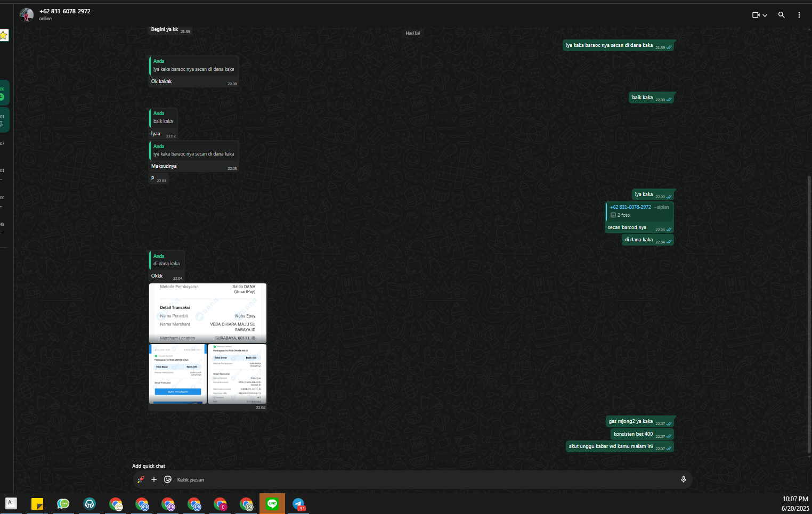The width and height of the screenshot is (812, 514).
Task: Open Telegram with 31 unread badge
Action: click(x=298, y=504)
